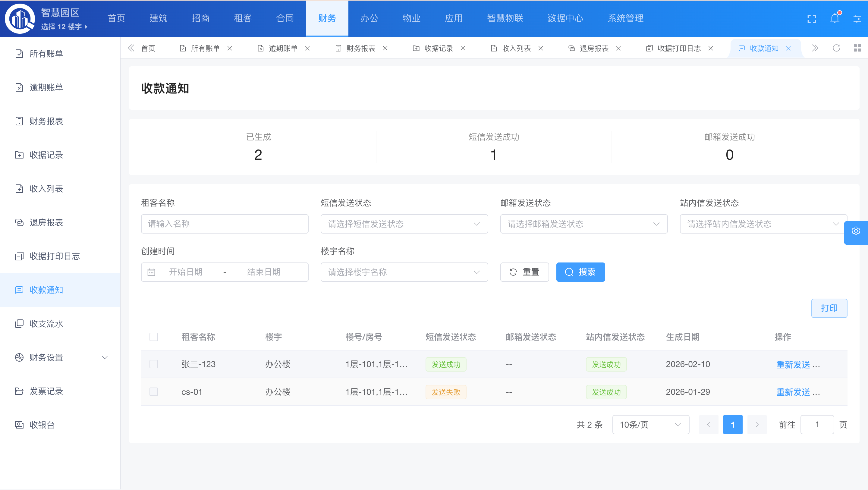Click the refresh tab icon

(x=836, y=48)
